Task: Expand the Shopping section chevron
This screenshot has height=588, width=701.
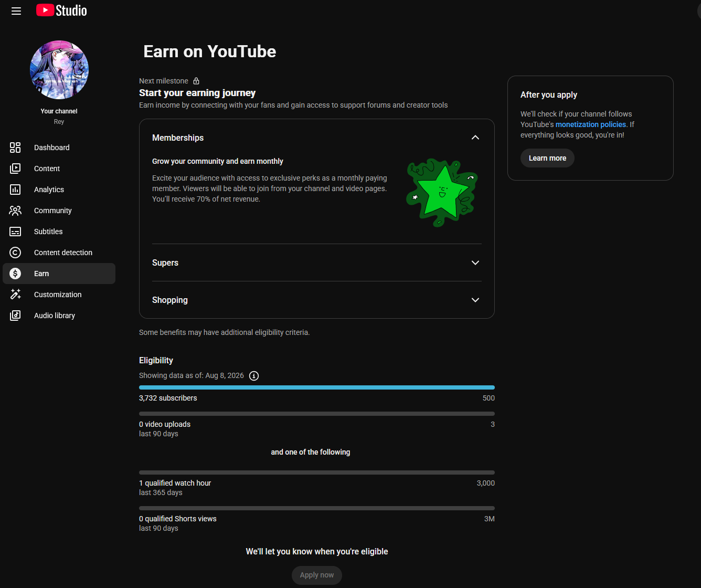Action: (475, 300)
